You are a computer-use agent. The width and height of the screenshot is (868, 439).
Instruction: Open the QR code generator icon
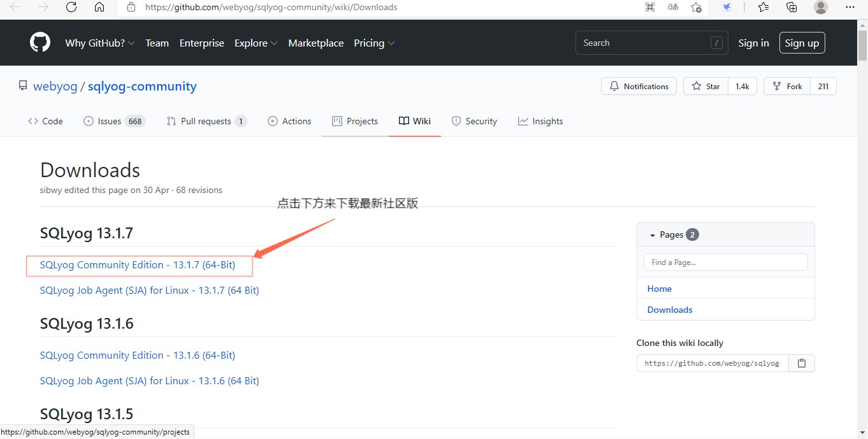tap(650, 7)
